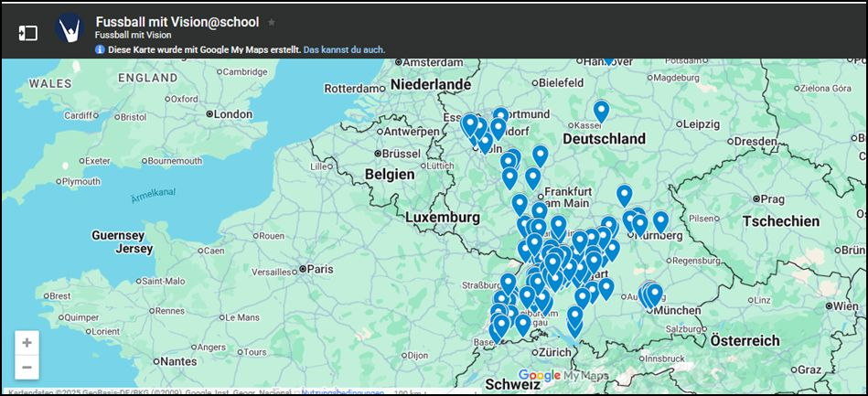The height and width of the screenshot is (396, 868).
Task: Click the Österreich country label
Action: 745,340
